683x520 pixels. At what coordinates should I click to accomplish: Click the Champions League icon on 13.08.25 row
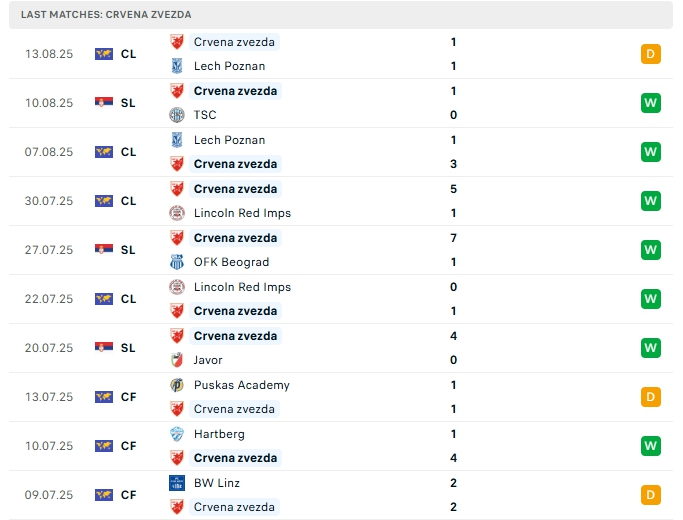[x=104, y=54]
